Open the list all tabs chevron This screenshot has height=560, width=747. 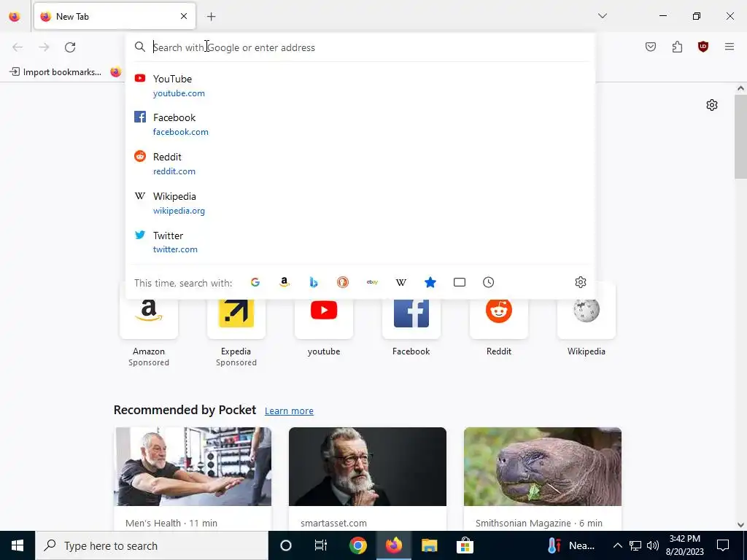[603, 16]
